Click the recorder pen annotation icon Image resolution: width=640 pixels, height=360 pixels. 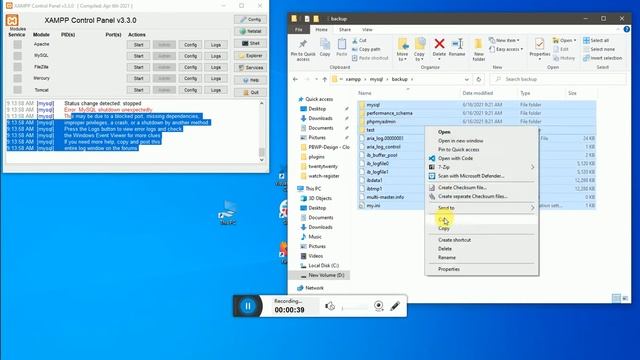[x=395, y=306]
